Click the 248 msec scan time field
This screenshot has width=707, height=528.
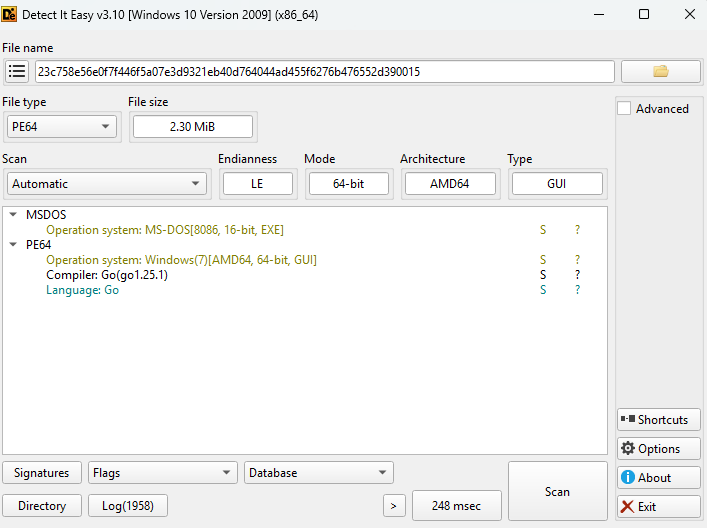click(456, 505)
